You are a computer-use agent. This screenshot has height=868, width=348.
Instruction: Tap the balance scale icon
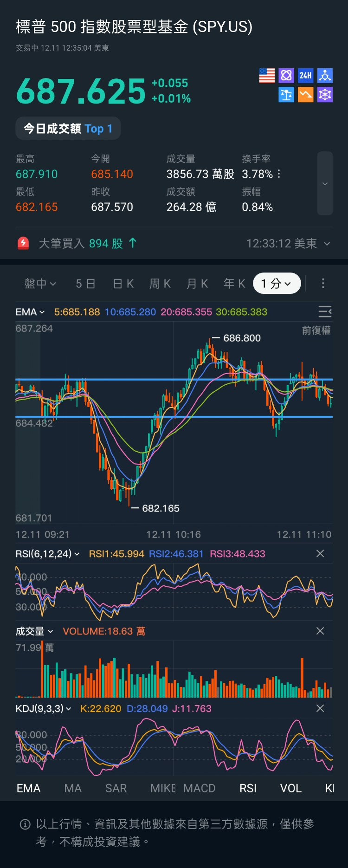click(286, 95)
